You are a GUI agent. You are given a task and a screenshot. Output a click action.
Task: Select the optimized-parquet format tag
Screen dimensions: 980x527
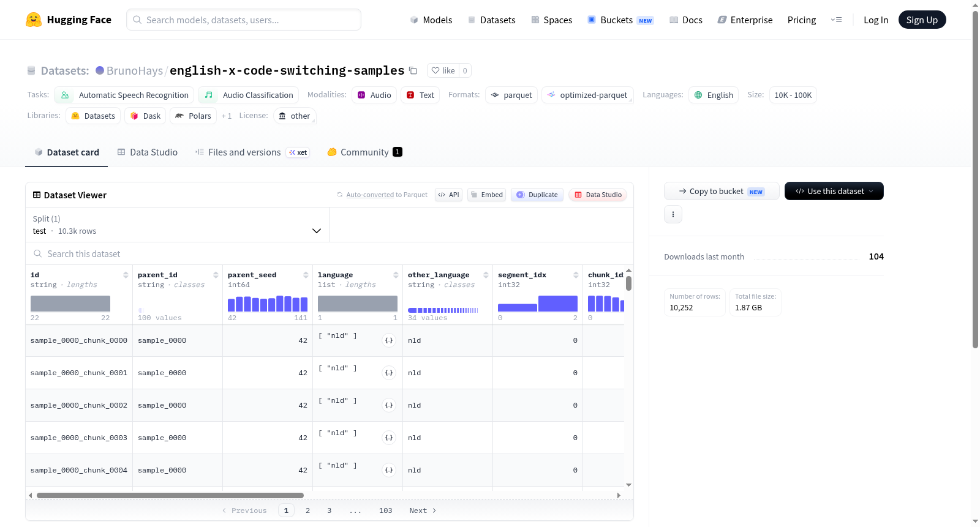(x=587, y=95)
